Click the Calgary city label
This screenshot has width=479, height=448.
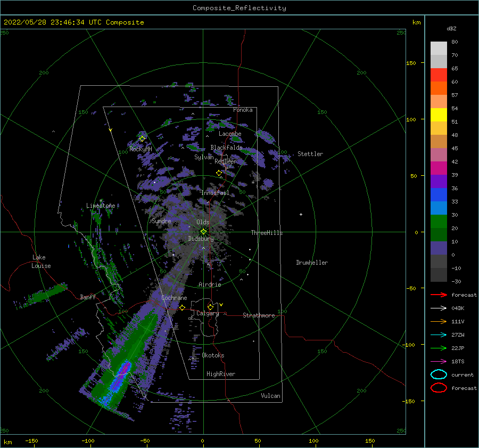[x=208, y=313]
